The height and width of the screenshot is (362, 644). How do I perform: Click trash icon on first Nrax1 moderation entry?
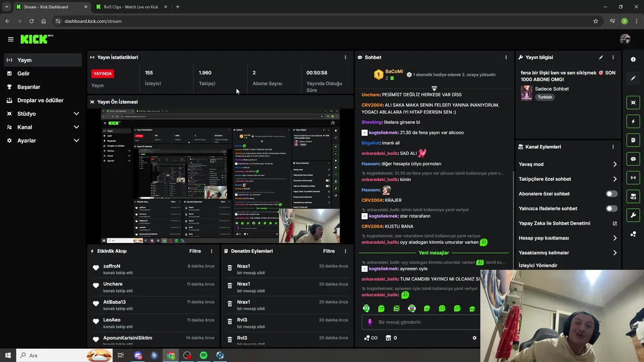click(x=229, y=268)
